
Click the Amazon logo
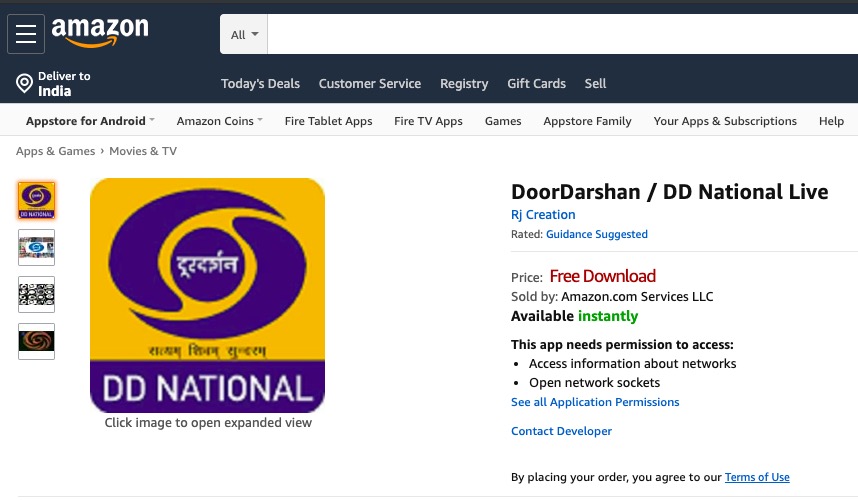tap(100, 32)
